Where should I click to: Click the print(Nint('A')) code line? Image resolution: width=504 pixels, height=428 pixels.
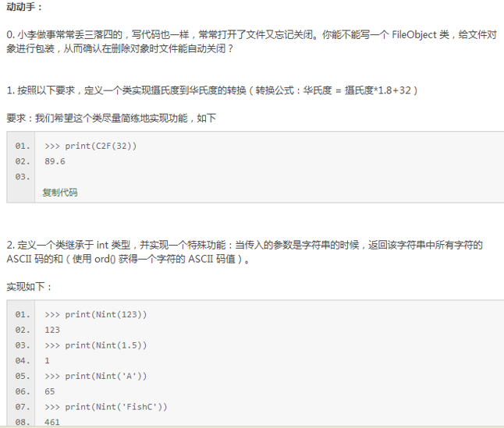click(96, 376)
